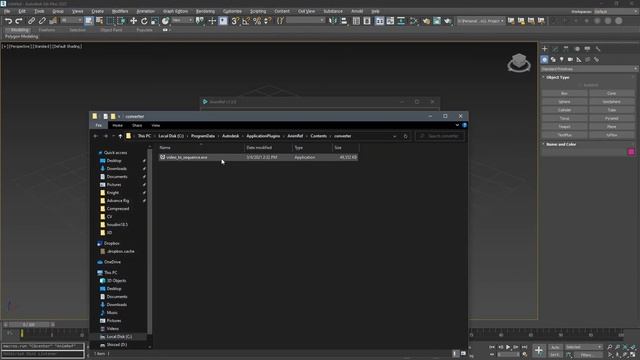
Task: Toggle the Spinner Snap icon
Action: pos(268,21)
